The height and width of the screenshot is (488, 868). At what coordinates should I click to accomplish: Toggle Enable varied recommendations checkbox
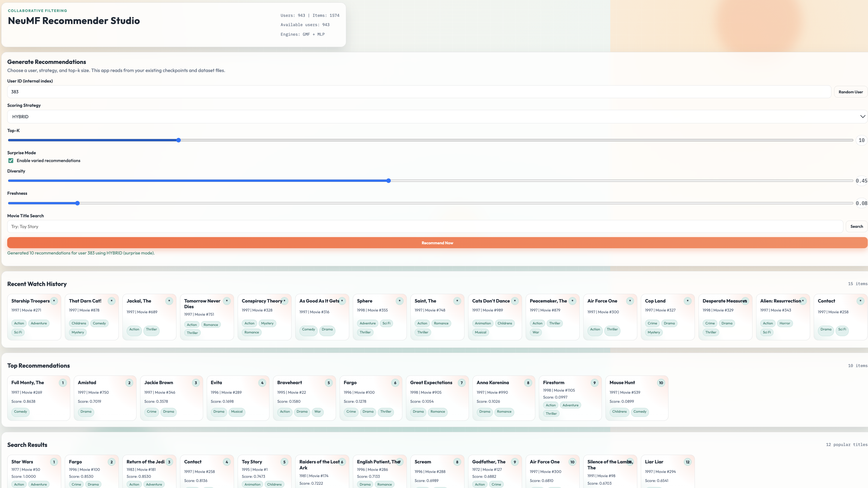click(x=11, y=161)
